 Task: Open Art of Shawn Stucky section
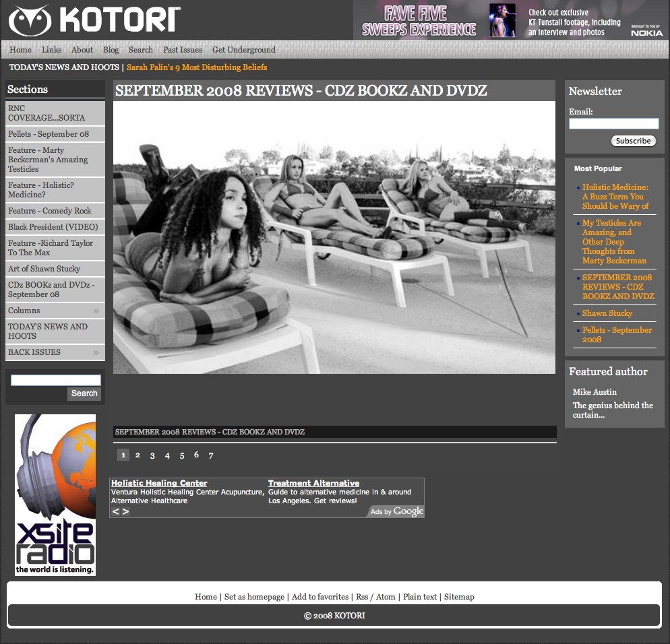coord(55,269)
